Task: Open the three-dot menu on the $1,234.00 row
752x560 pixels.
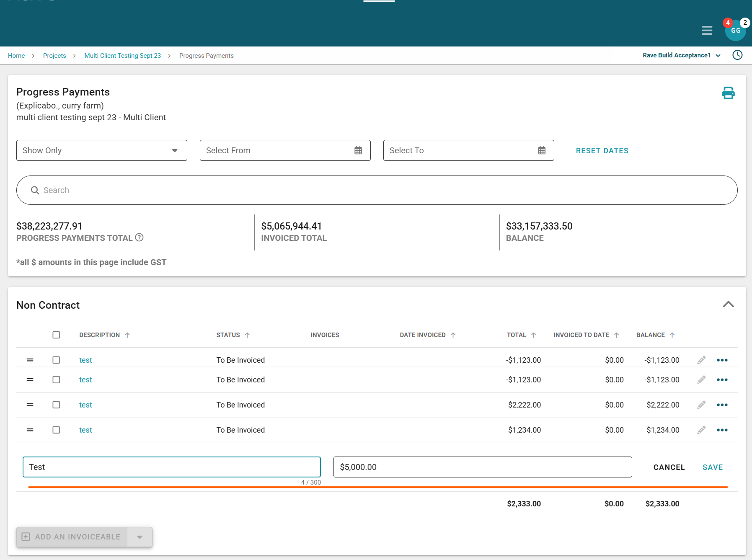Action: (722, 430)
